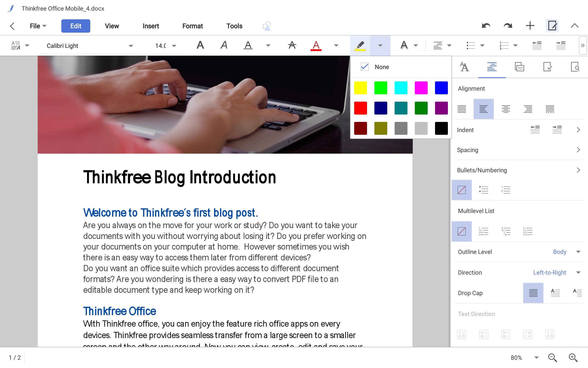Select bullet list under Bullets/Numbering
The width and height of the screenshot is (588, 368).
click(x=483, y=190)
